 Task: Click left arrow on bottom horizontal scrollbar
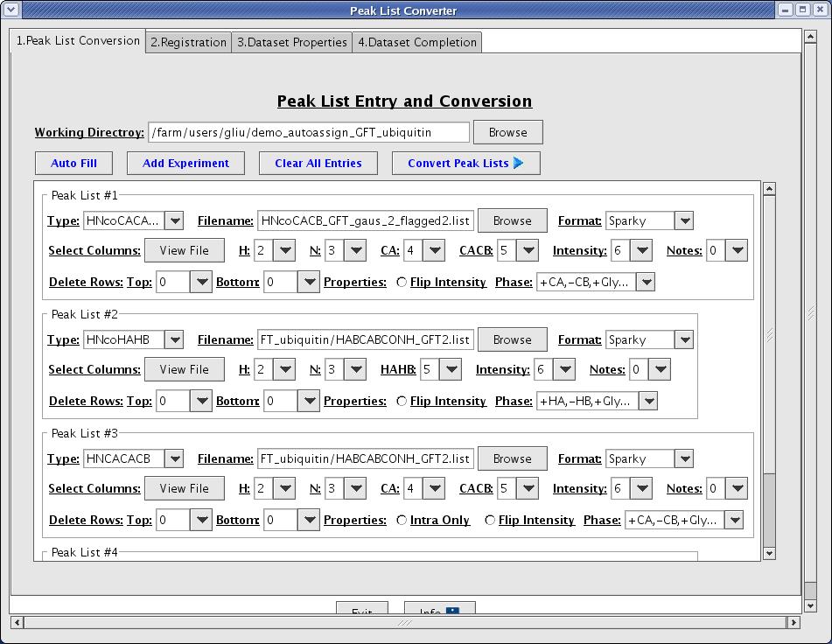tap(17, 622)
